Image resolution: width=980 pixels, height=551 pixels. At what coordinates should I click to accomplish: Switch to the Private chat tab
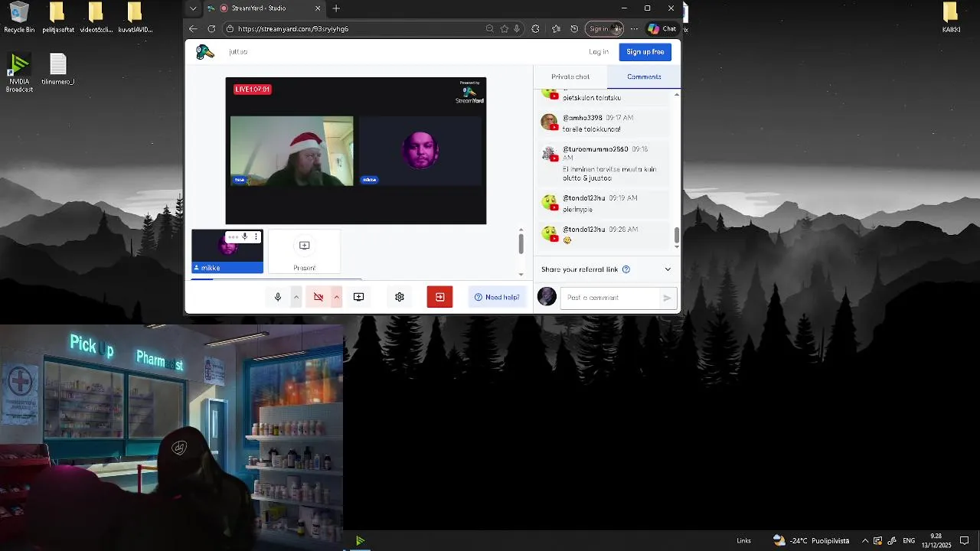coord(570,77)
